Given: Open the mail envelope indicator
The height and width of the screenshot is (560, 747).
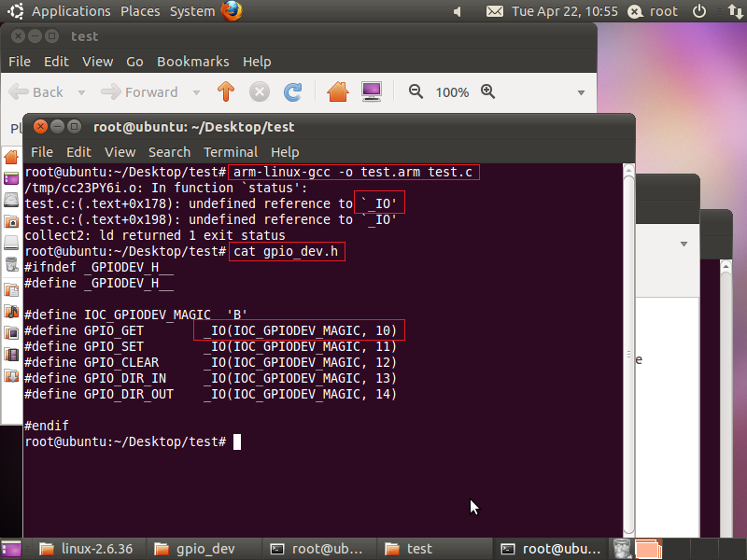Looking at the screenshot, I should [495, 11].
